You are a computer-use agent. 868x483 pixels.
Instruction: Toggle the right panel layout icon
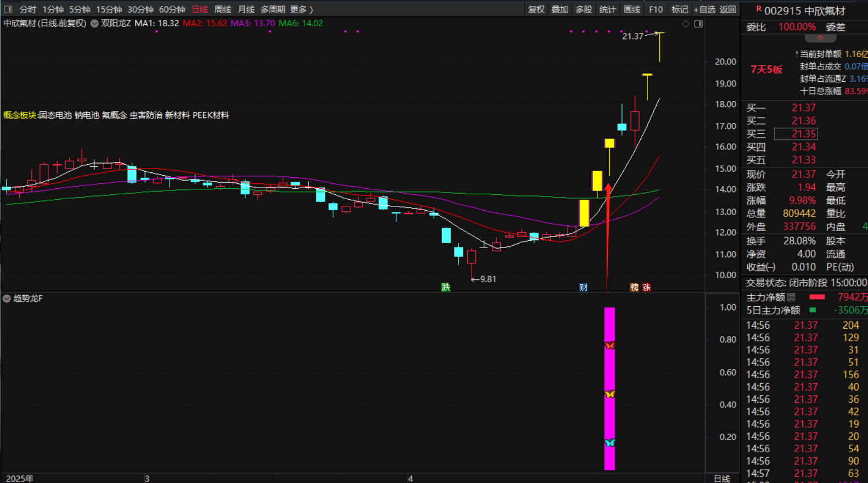pos(698,24)
